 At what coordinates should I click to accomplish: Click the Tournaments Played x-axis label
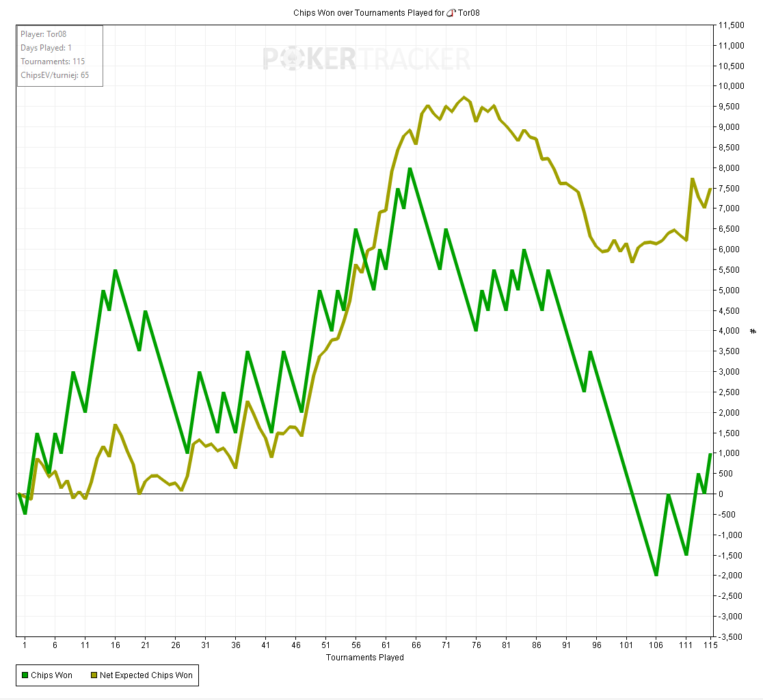click(x=364, y=658)
